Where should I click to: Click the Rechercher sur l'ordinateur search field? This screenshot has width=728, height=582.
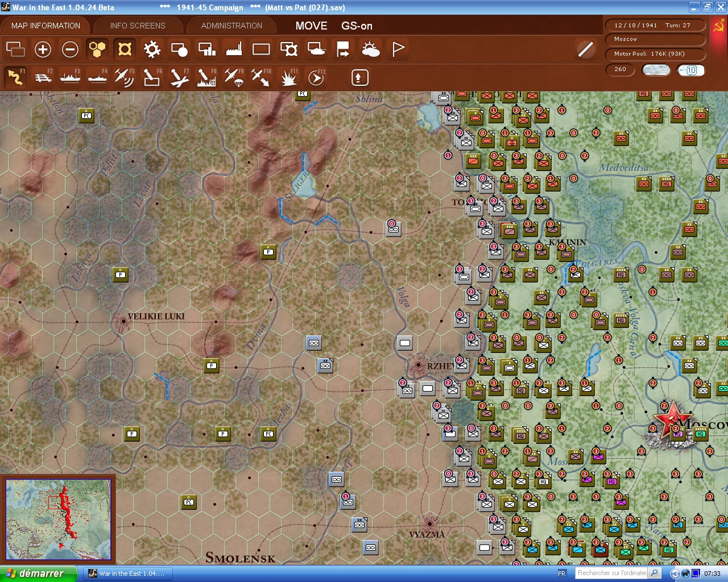click(612, 573)
